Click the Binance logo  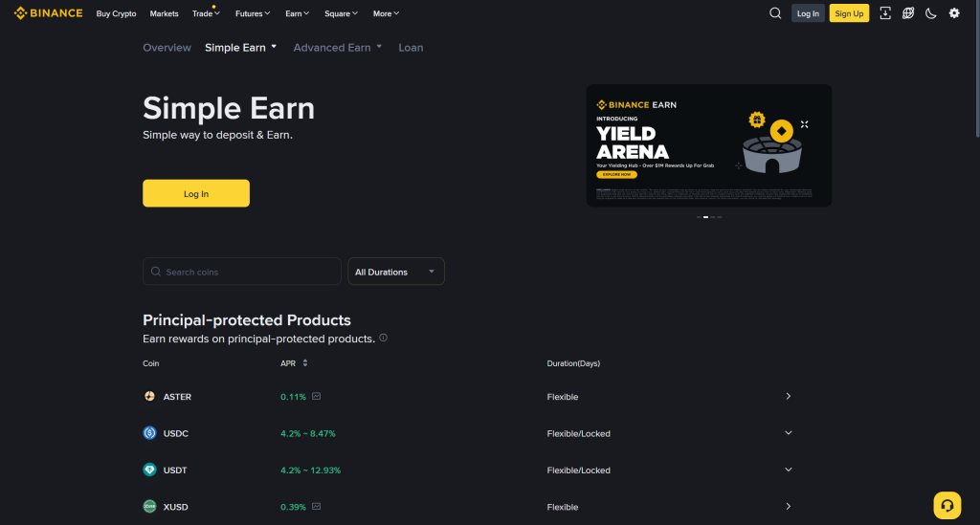click(48, 13)
